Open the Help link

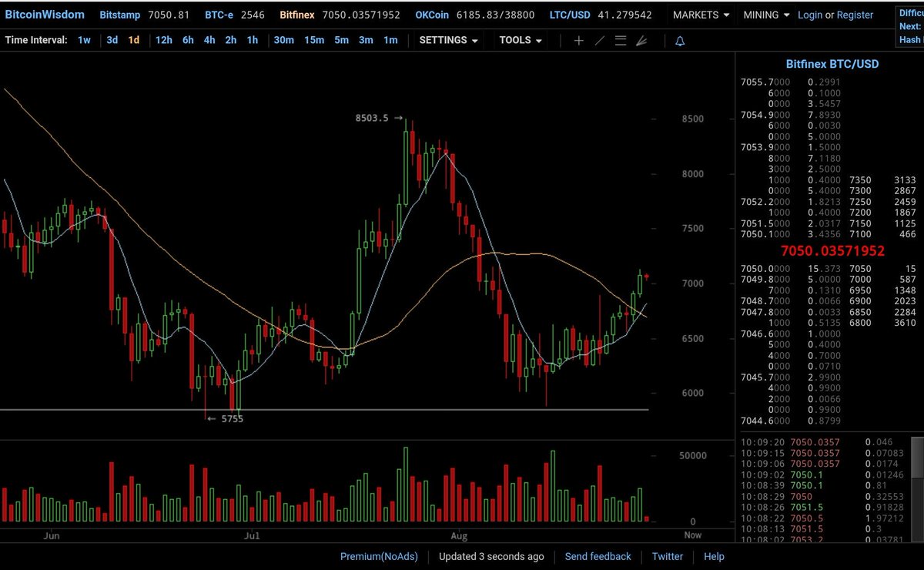tap(714, 556)
